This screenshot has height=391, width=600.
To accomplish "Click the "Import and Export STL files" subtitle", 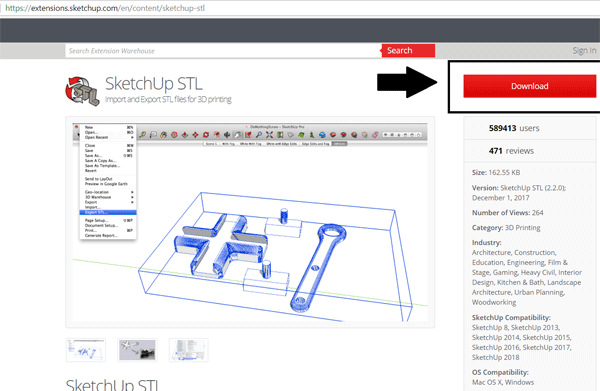I will 168,99.
